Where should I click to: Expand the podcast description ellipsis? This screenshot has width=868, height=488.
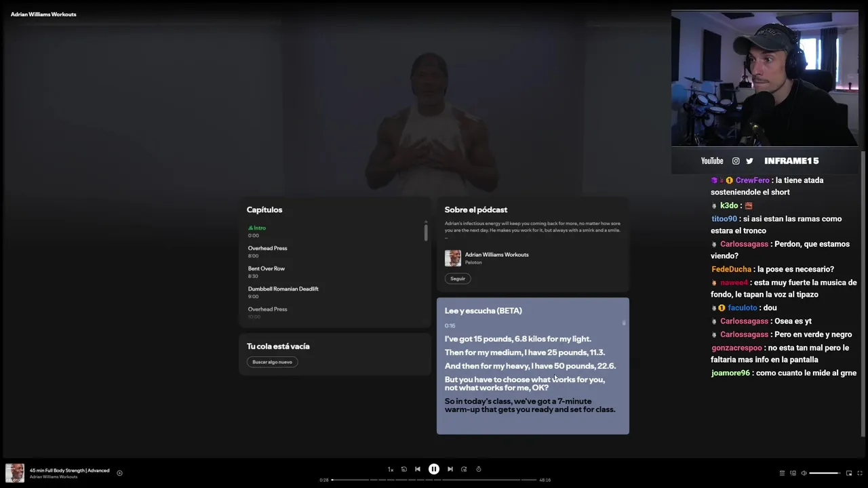[x=446, y=237]
